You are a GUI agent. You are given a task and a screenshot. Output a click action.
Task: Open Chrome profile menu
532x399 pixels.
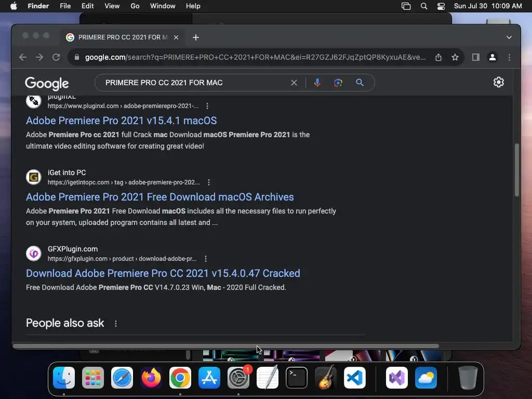(493, 57)
